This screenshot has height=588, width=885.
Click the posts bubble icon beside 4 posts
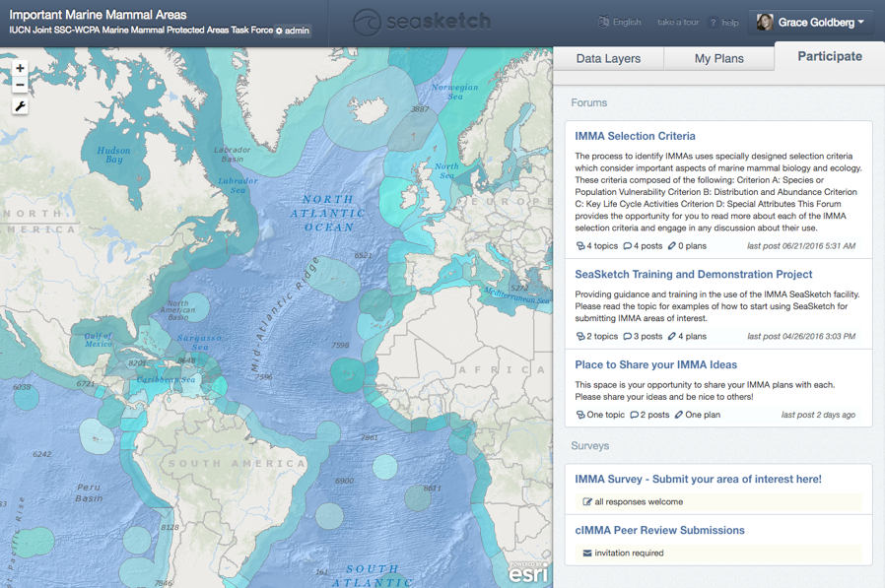(x=627, y=246)
